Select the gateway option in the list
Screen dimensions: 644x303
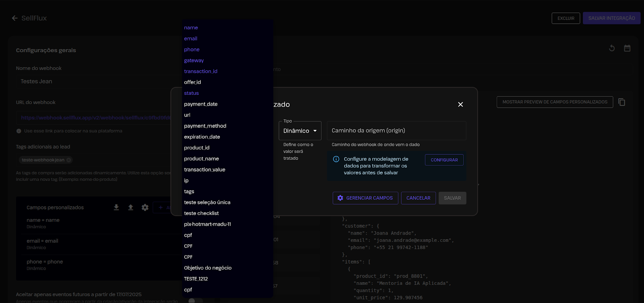[x=194, y=61]
